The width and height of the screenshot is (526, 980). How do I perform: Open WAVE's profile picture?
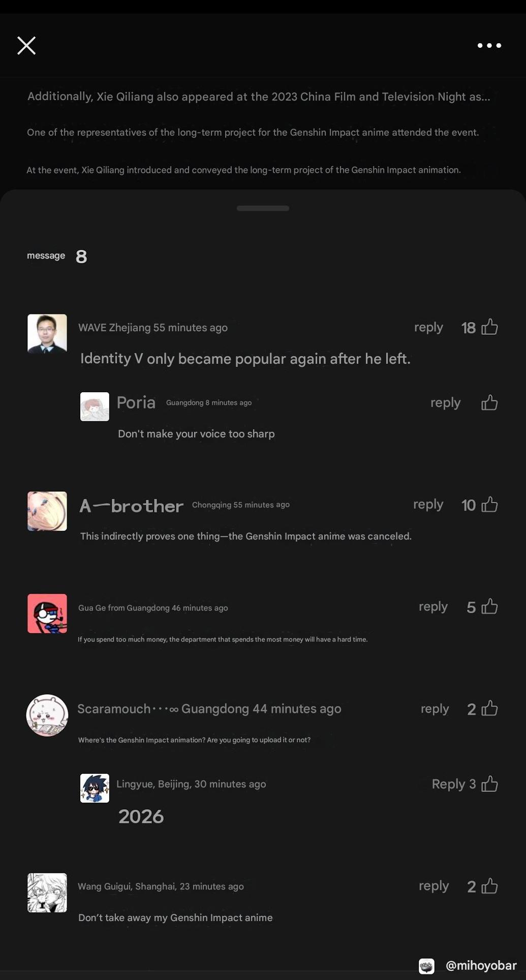point(47,333)
